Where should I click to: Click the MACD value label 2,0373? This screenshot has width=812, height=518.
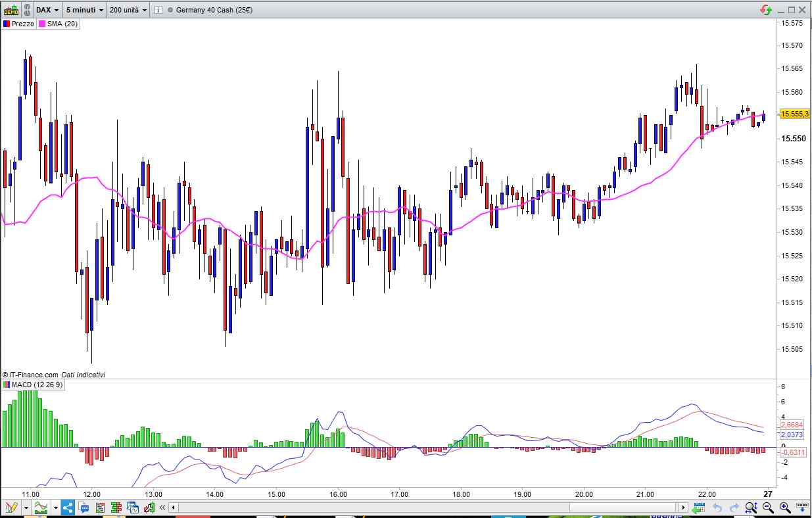(791, 435)
